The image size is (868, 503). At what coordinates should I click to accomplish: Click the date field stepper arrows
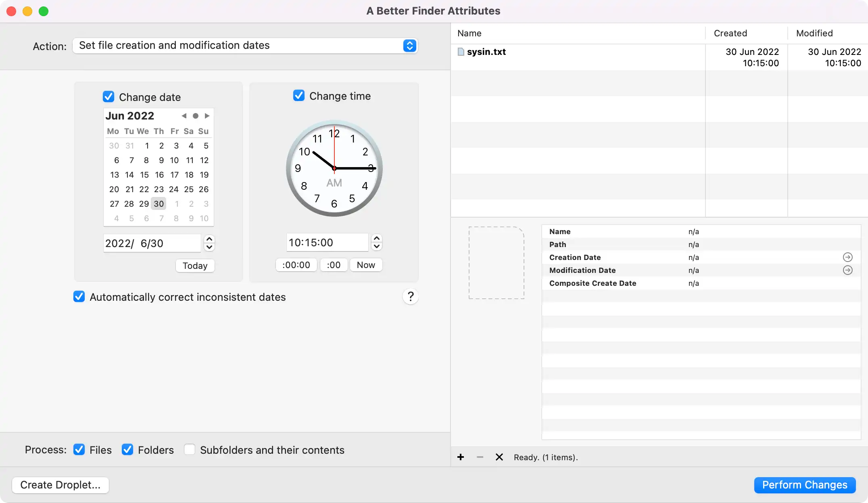[x=209, y=243]
